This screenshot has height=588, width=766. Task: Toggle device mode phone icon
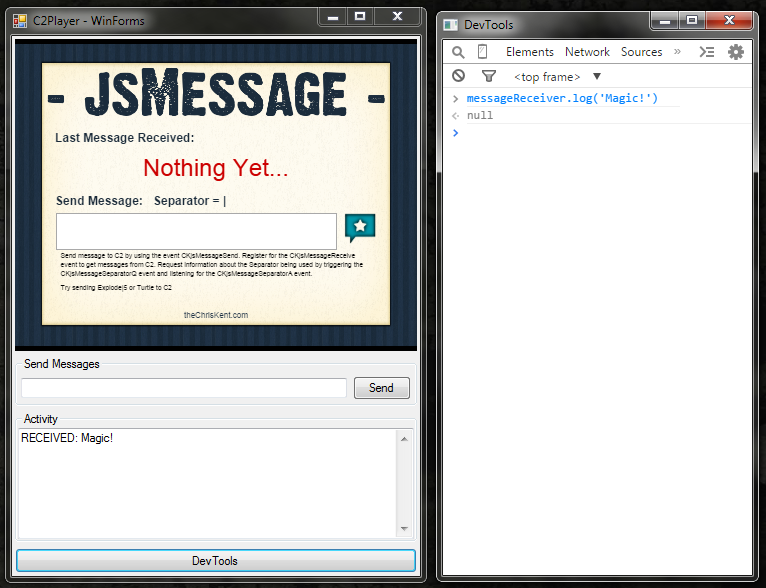pos(482,52)
